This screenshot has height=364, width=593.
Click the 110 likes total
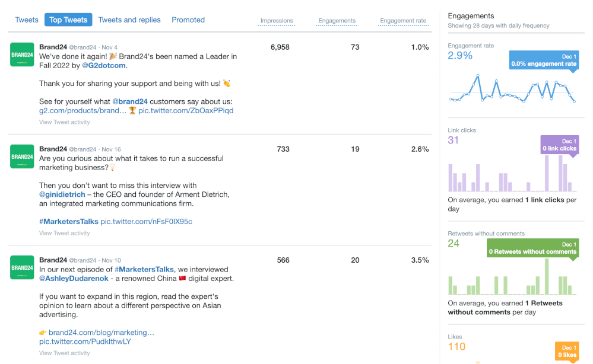click(x=456, y=347)
